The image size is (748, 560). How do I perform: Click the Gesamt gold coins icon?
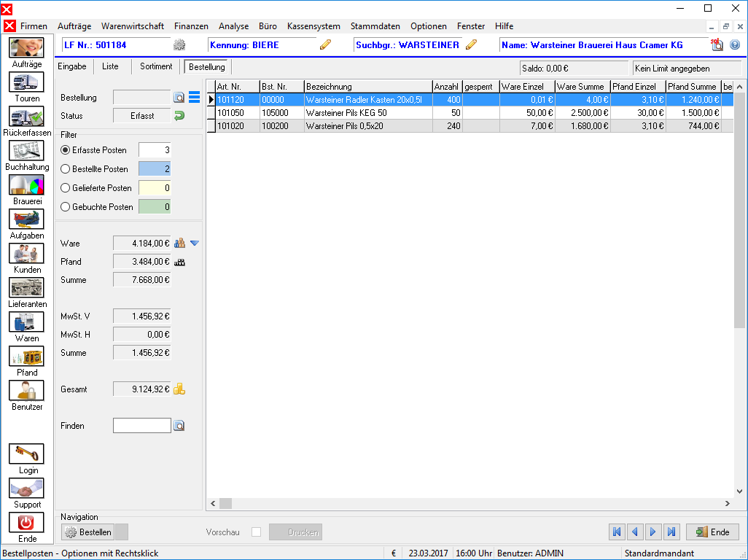179,389
